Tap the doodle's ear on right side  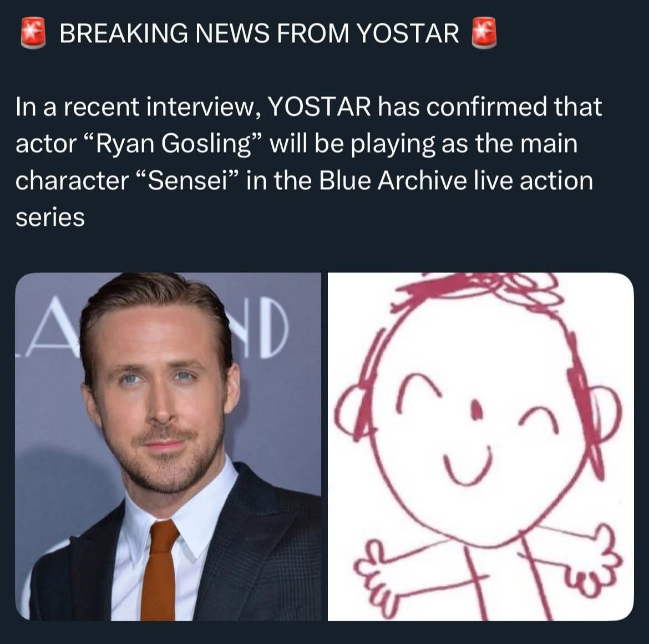(606, 414)
